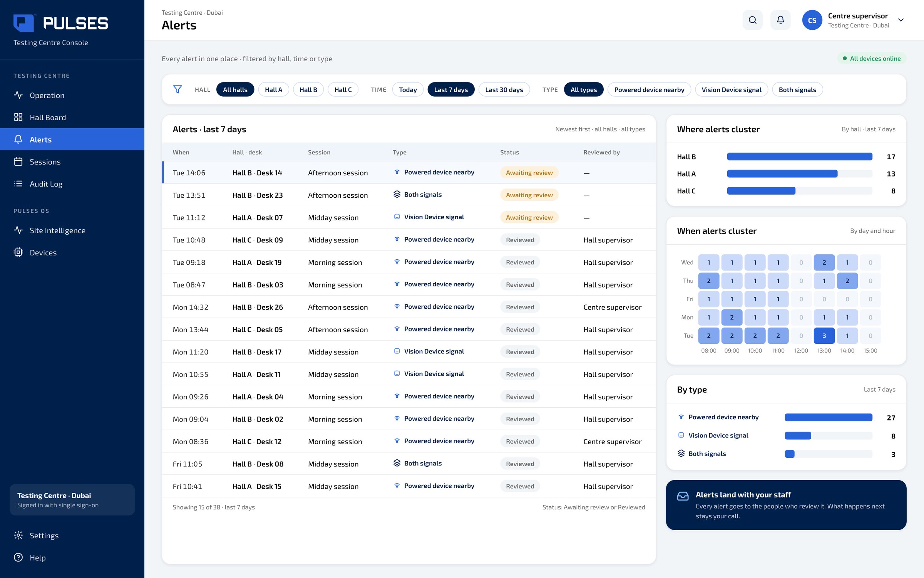The image size is (924, 578).
Task: Click the PULSES logo icon
Action: pos(23,23)
